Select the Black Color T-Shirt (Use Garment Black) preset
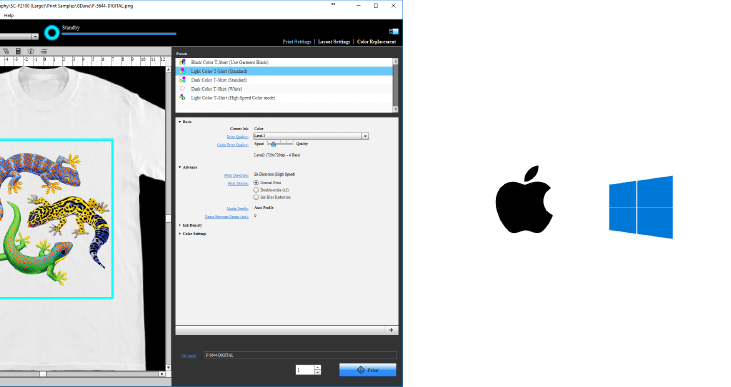731x387 pixels. tap(284, 62)
